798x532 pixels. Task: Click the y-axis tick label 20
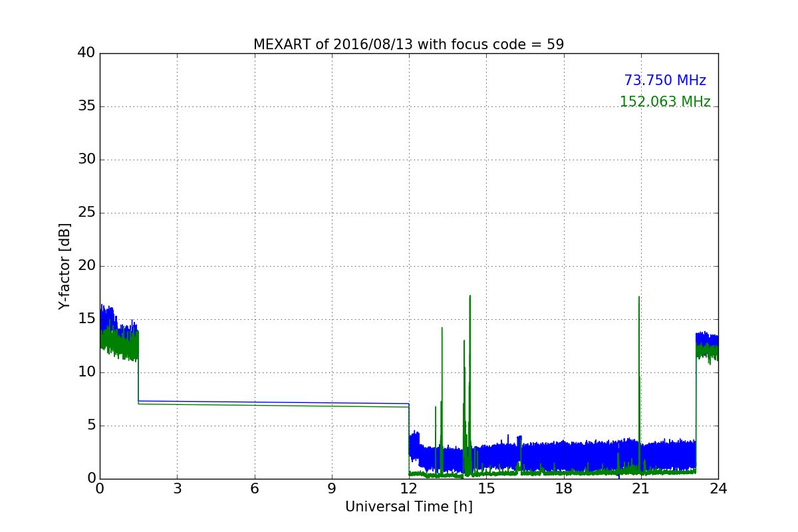point(86,266)
